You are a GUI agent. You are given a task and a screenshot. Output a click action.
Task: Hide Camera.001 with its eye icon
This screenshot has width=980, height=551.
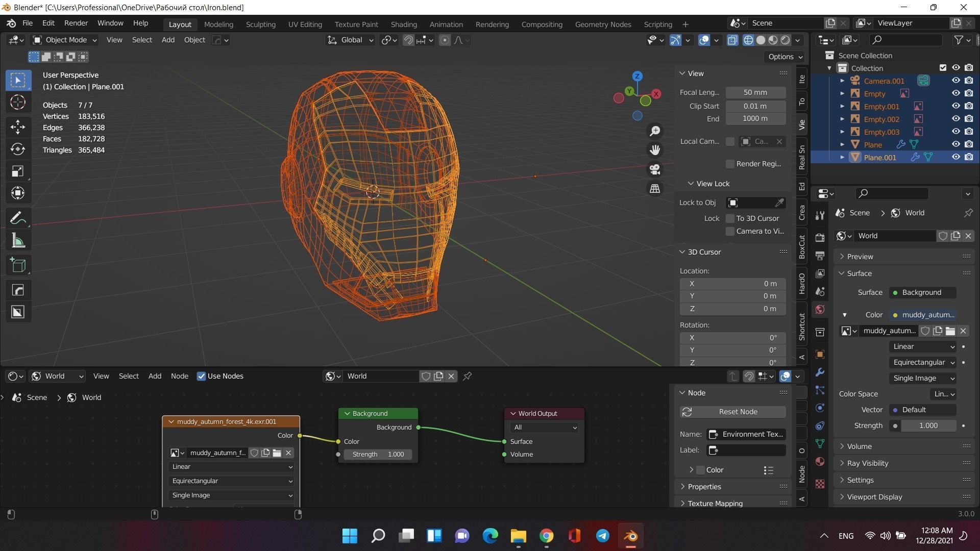955,81
